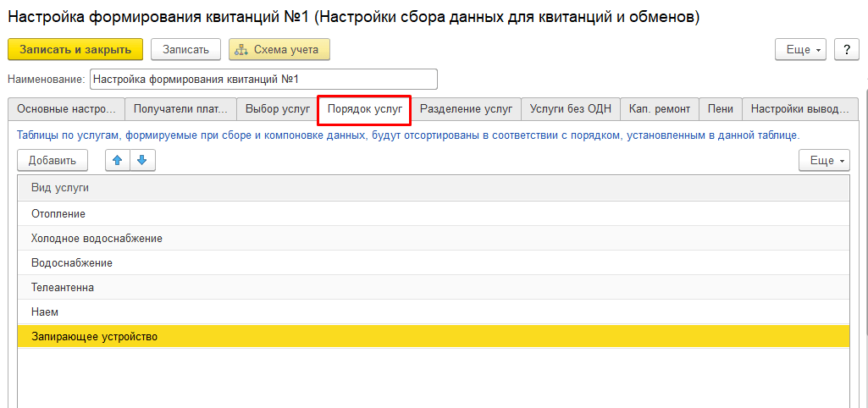The height and width of the screenshot is (408, 868).
Task: Click the Записать button
Action: pos(185,50)
